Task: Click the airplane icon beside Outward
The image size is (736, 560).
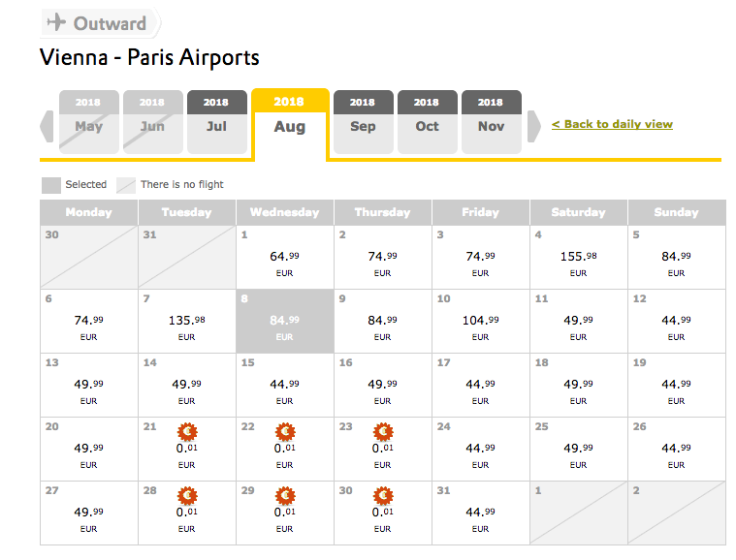Action: [56, 22]
